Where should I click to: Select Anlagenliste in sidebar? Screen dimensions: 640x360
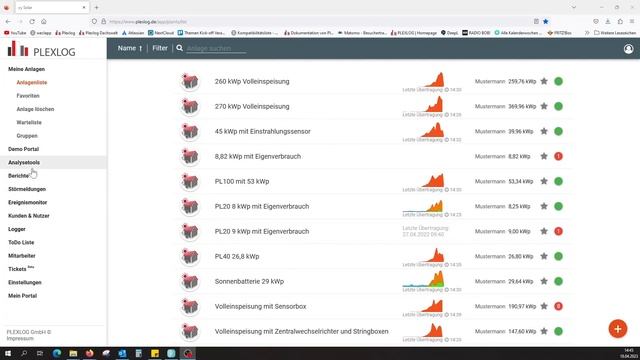32,82
